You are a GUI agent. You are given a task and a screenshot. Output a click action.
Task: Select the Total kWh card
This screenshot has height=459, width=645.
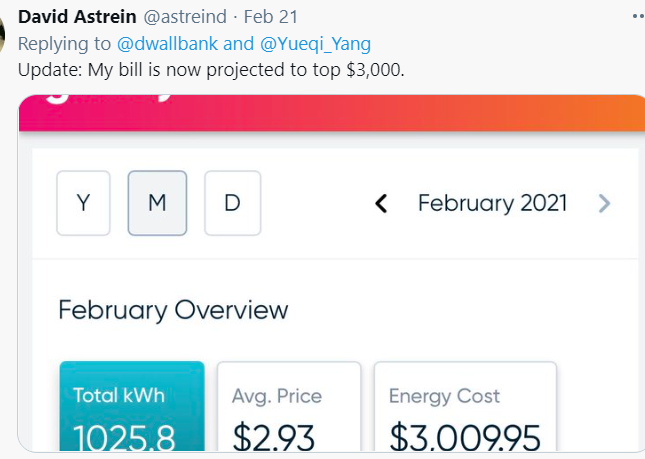pos(132,410)
